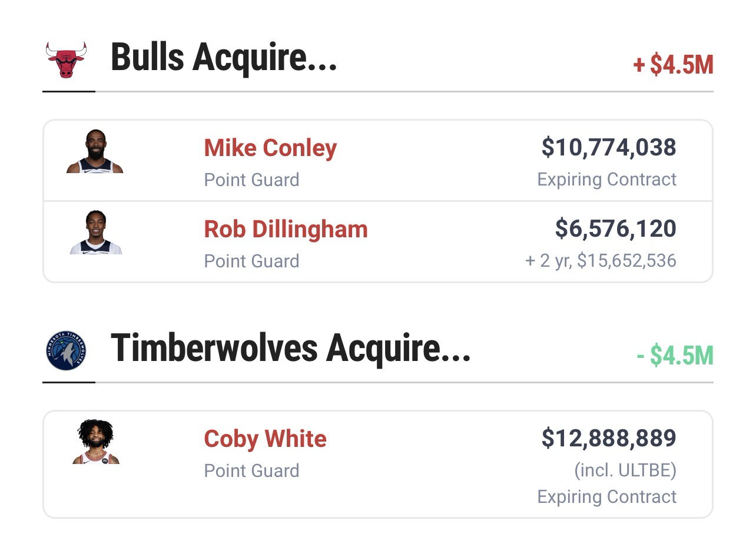Open the Coby White player link
Viewport: 756px width, 550px height.
[265, 439]
